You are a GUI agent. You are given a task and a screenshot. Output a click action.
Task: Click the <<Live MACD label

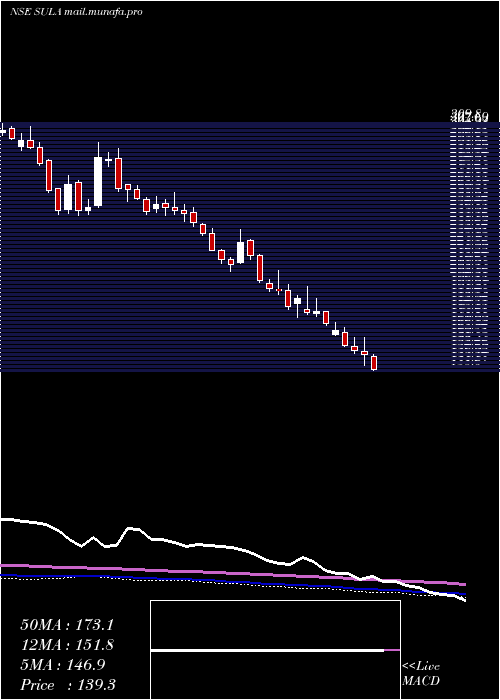click(421, 674)
